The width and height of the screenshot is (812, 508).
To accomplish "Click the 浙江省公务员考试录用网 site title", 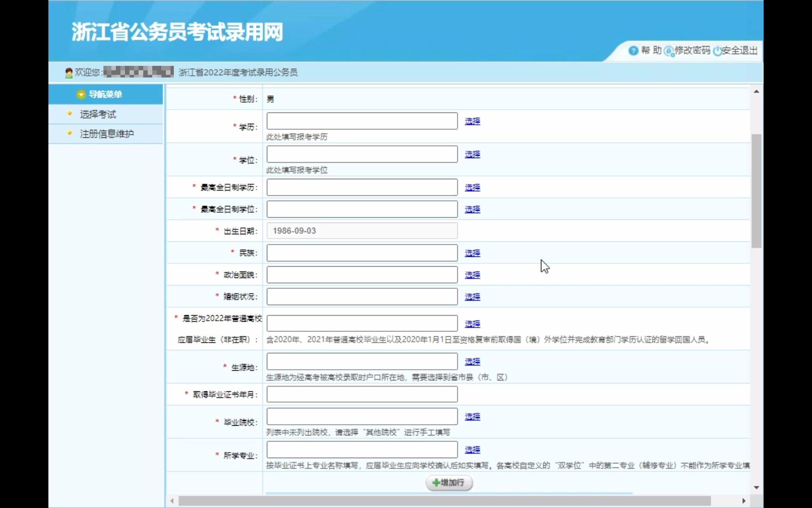I will coord(177,32).
